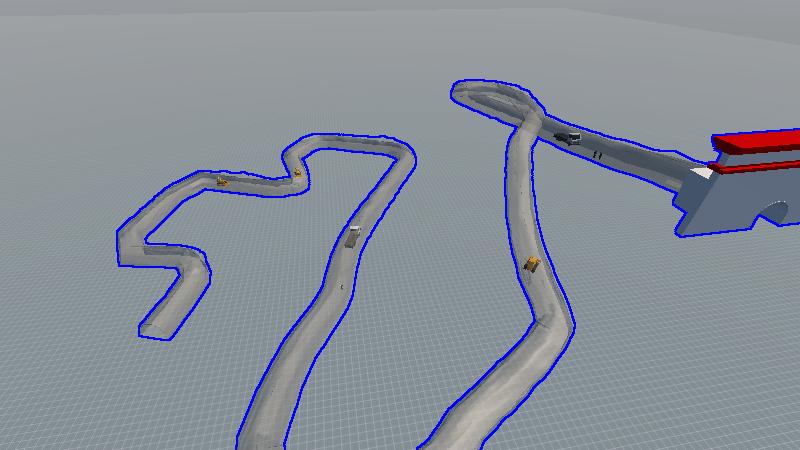Select the orange vehicle at the left track bend
Image resolution: width=800 pixels, height=450 pixels.
[297, 173]
